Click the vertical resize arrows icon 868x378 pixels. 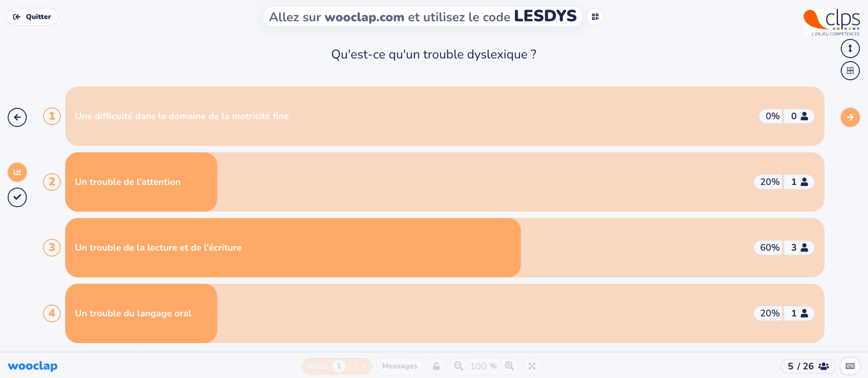850,48
